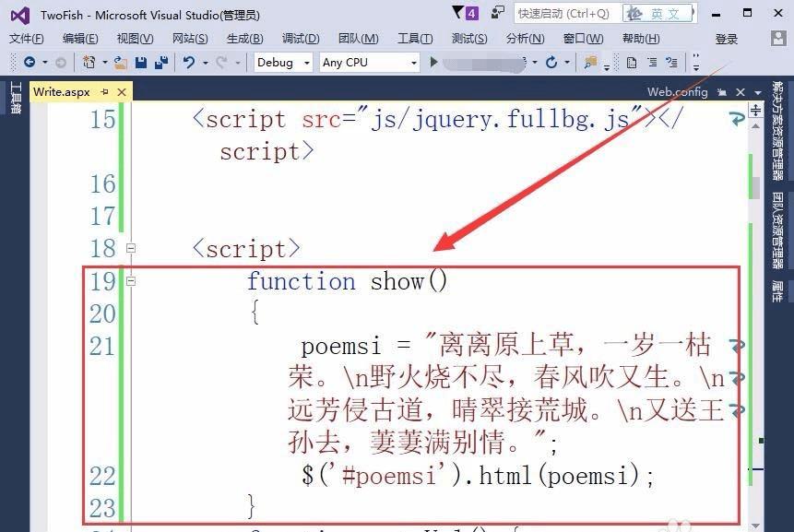Click the account avatar icon beside 登录

click(777, 39)
